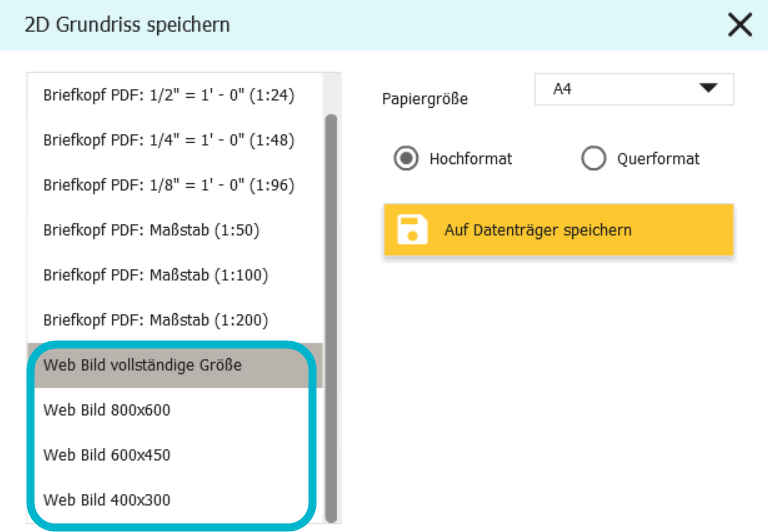Pick Web Bild vollständige Größe option
Image resolution: width=768 pixels, height=532 pixels.
click(x=175, y=365)
